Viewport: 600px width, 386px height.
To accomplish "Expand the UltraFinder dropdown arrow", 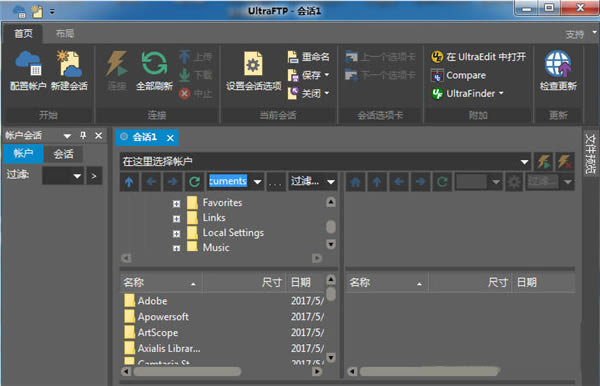I will point(501,93).
